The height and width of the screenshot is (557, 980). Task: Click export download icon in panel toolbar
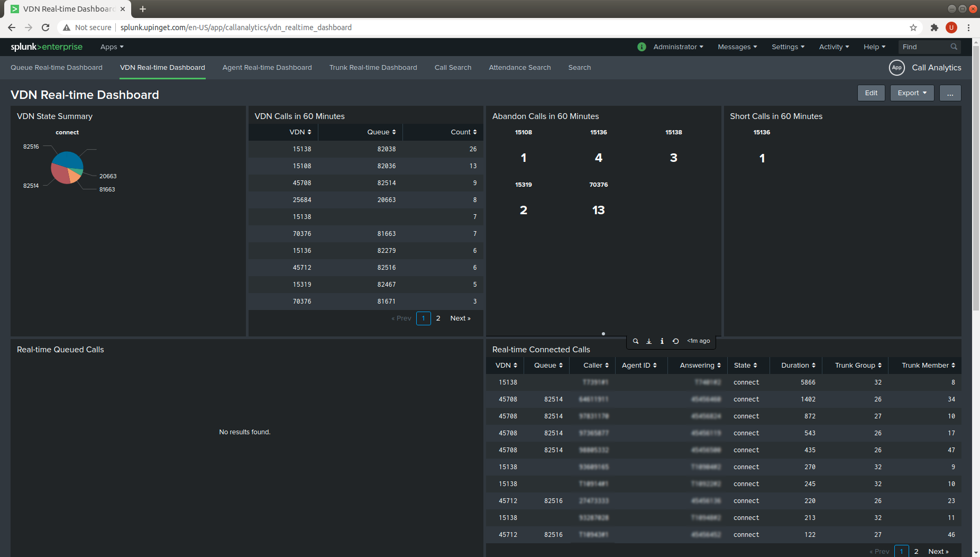[x=649, y=341]
